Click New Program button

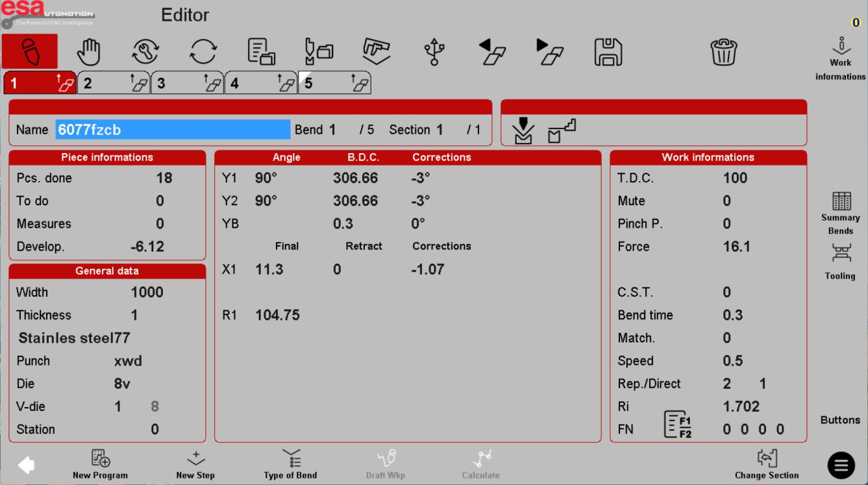point(100,465)
